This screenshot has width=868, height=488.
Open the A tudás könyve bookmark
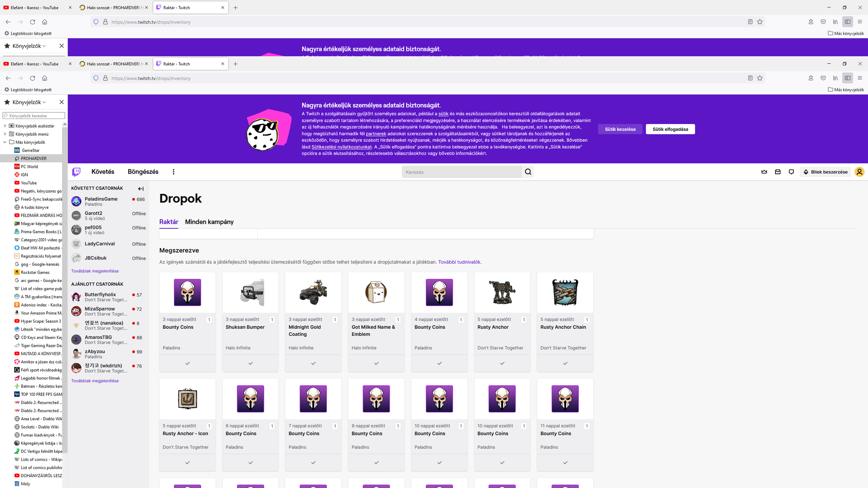click(x=34, y=207)
